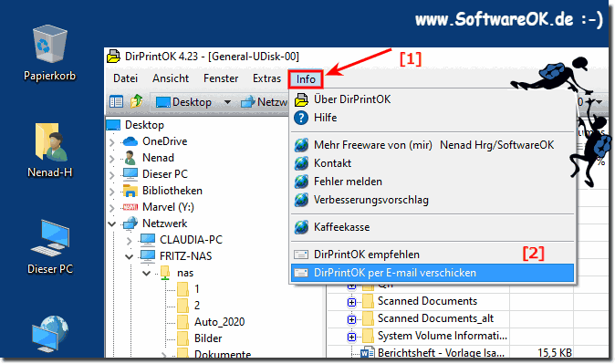Click the Desktop toolbar button
This screenshot has width=615, height=364.
(x=184, y=102)
